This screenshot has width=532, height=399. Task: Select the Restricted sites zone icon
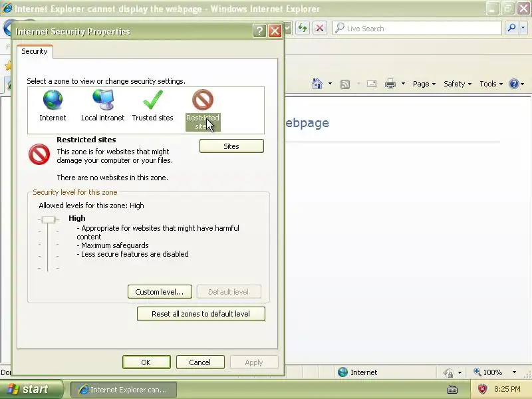point(203,100)
